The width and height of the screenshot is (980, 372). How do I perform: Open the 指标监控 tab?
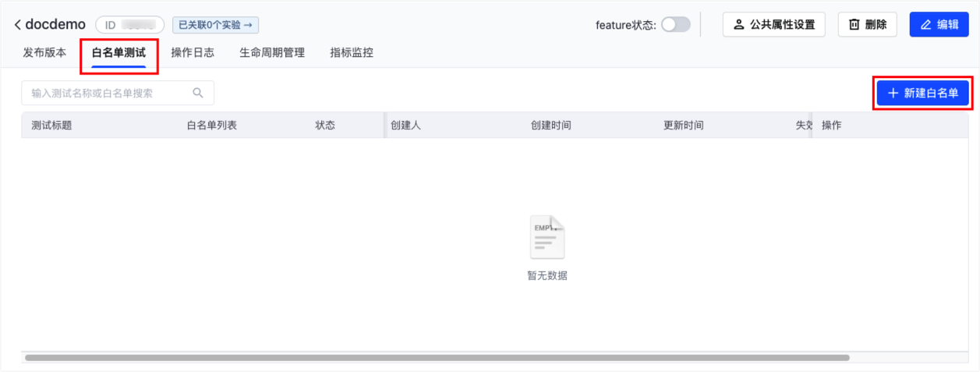tap(352, 53)
